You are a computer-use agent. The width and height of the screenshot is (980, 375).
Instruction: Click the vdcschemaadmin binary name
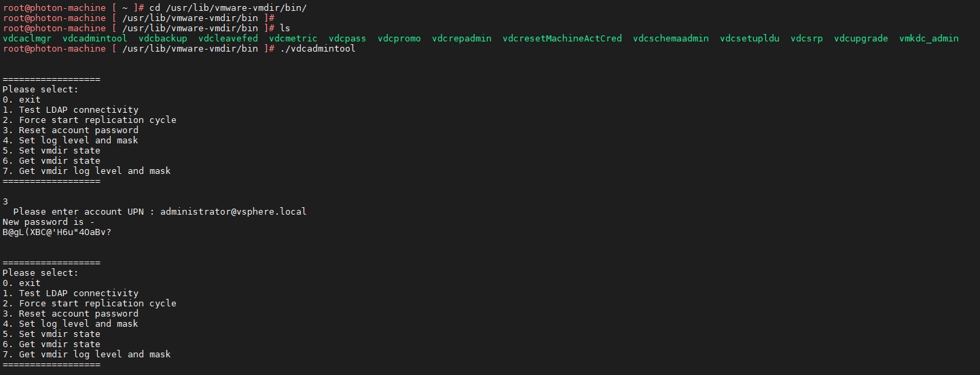point(670,39)
